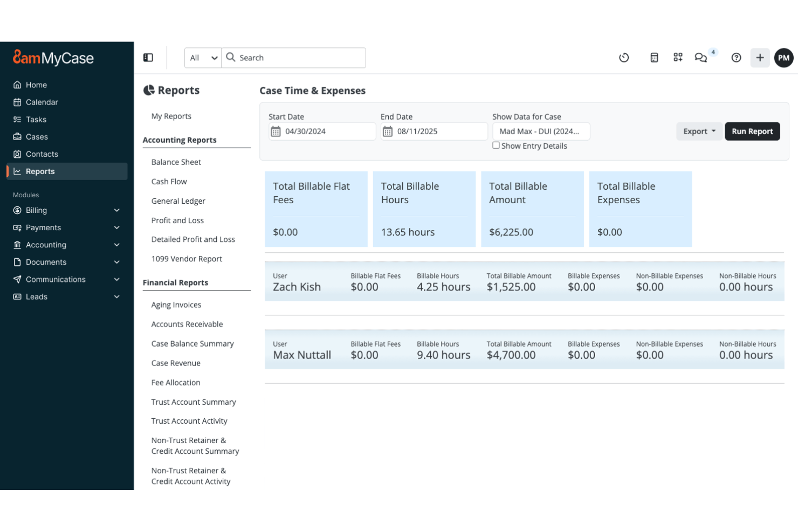Open Trust Account Summary report
798x532 pixels.
click(194, 402)
